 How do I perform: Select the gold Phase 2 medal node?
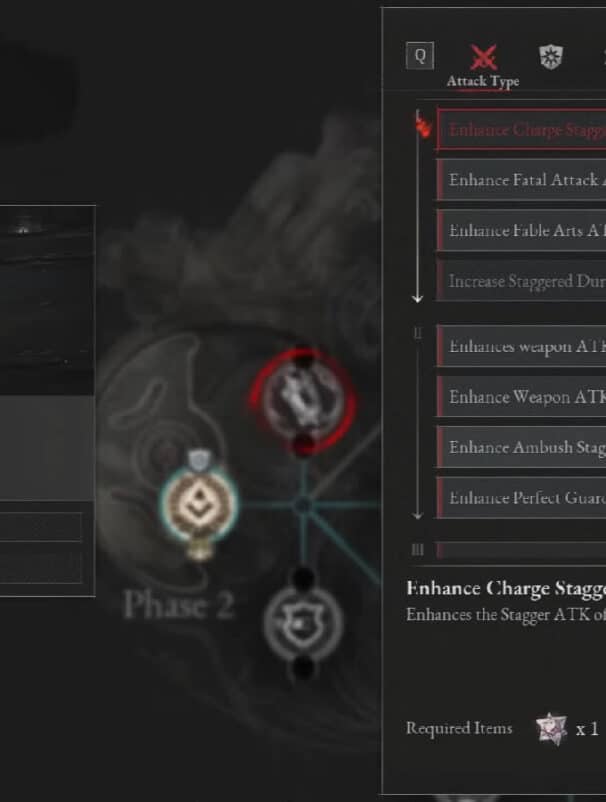tap(198, 504)
